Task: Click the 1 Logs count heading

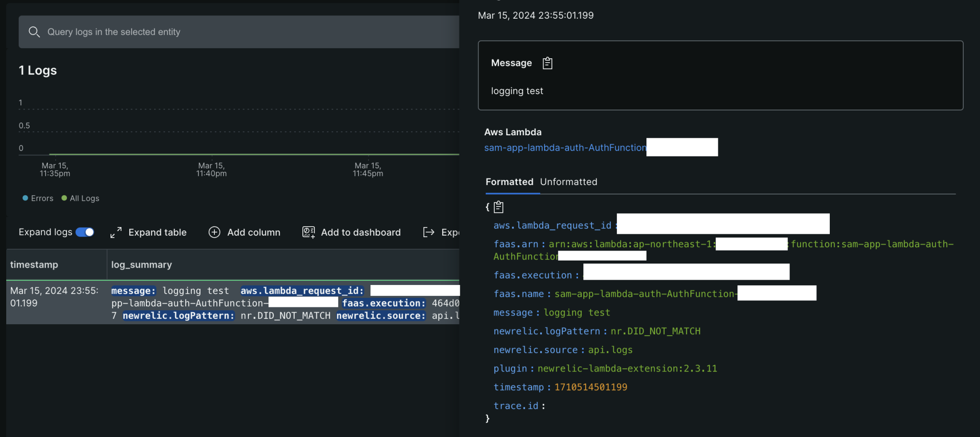Action: [38, 70]
